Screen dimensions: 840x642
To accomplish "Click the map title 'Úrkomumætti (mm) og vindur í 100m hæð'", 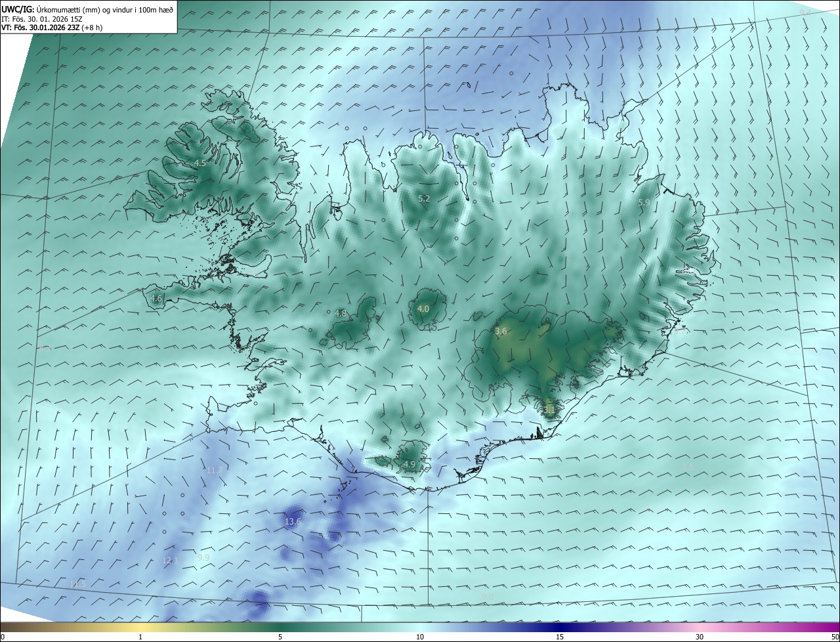I will point(104,9).
